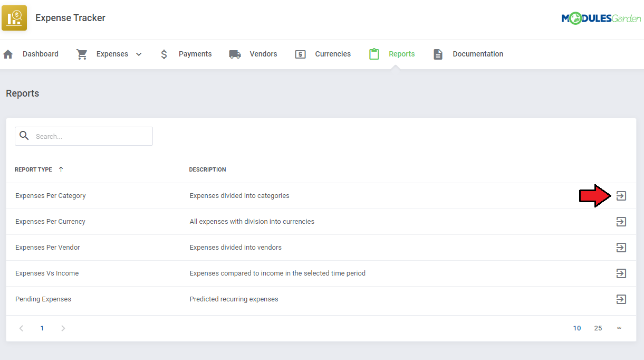Sort by the Report Type column header
Image resolution: width=644 pixels, height=360 pixels.
[x=33, y=169]
